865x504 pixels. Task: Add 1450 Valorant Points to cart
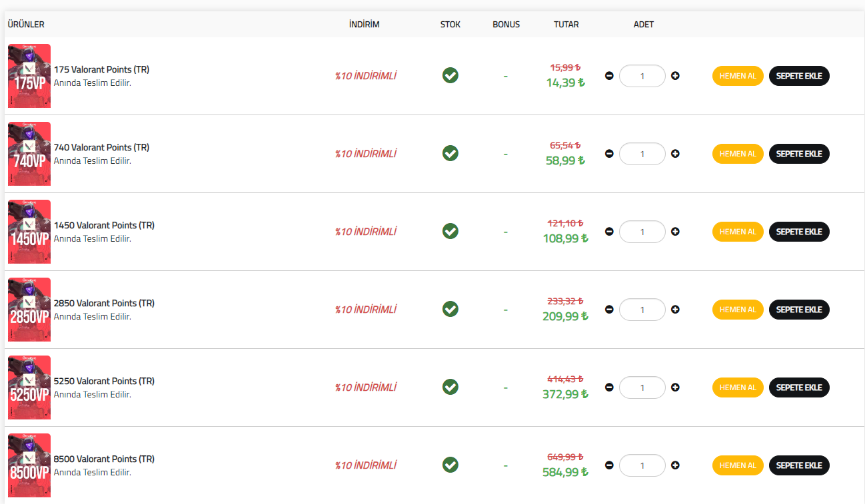pos(799,232)
